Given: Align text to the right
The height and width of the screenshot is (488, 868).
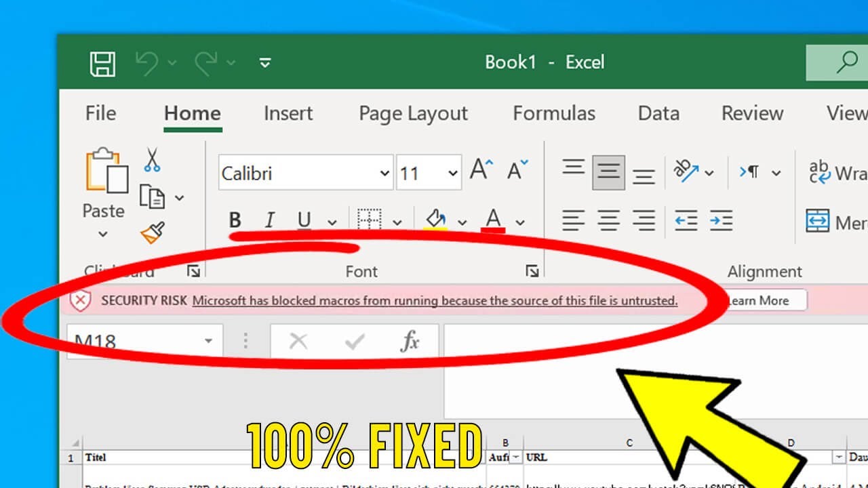Looking at the screenshot, I should tap(644, 220).
